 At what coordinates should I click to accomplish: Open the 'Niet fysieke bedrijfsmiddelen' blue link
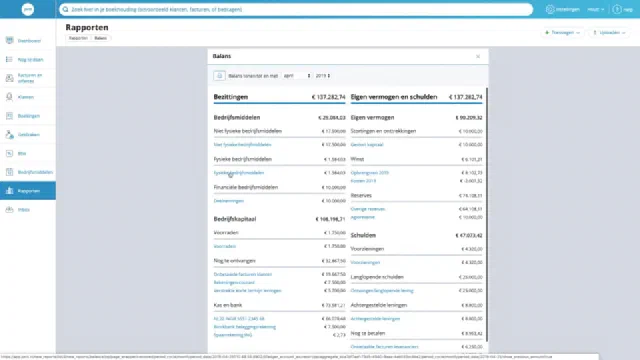(x=242, y=144)
